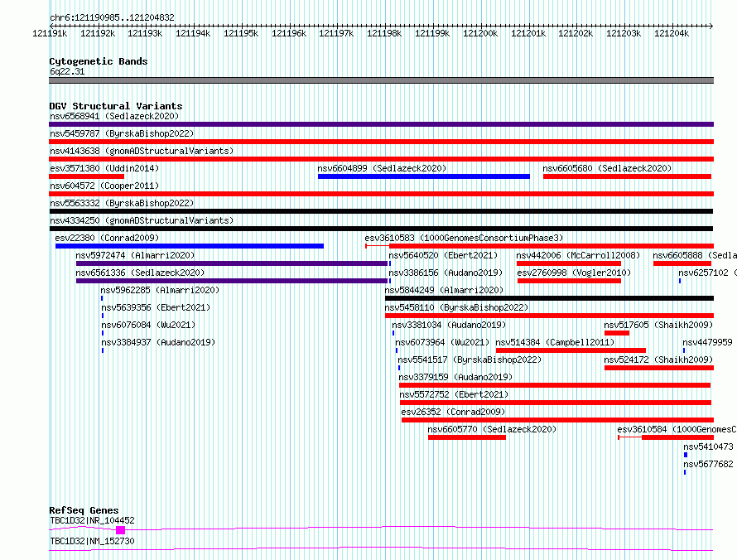
Task: Click the 6q22.31 cytogenetic band bar
Action: tap(381, 80)
